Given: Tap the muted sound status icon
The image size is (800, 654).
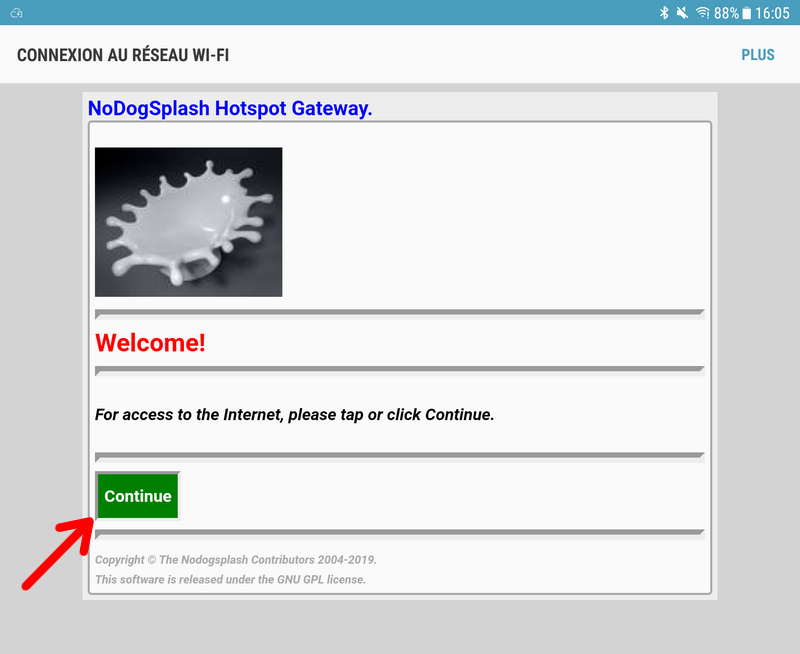Looking at the screenshot, I should click(682, 13).
